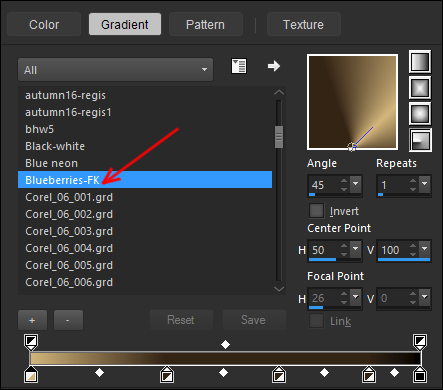
Task: Select the Linear gradient style icon
Action: pyautogui.click(x=420, y=62)
